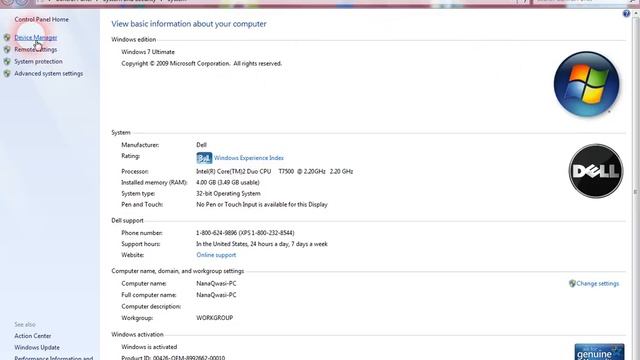Click the genuine Microsoft software badge

[x=599, y=352]
